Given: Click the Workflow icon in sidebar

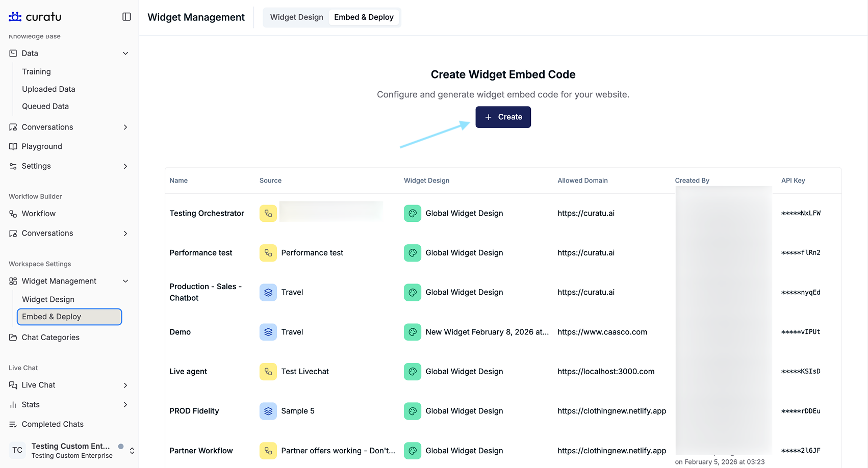Looking at the screenshot, I should point(13,214).
